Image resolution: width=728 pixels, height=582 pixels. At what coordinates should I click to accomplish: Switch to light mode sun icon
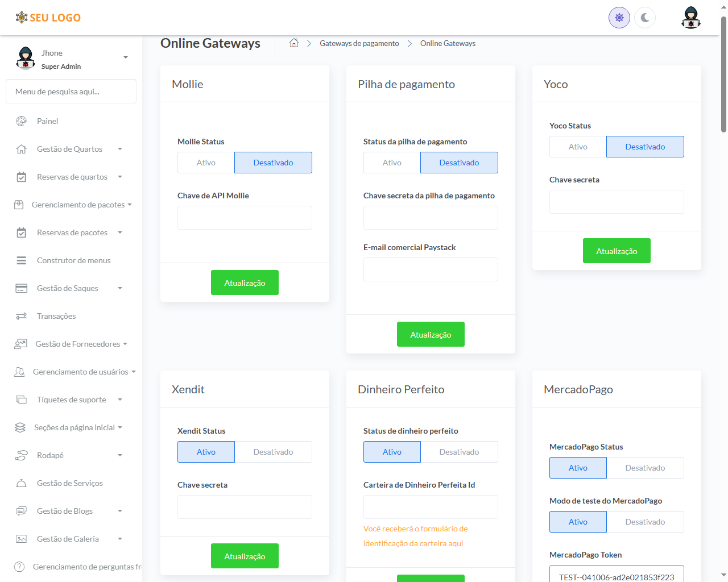pos(619,18)
